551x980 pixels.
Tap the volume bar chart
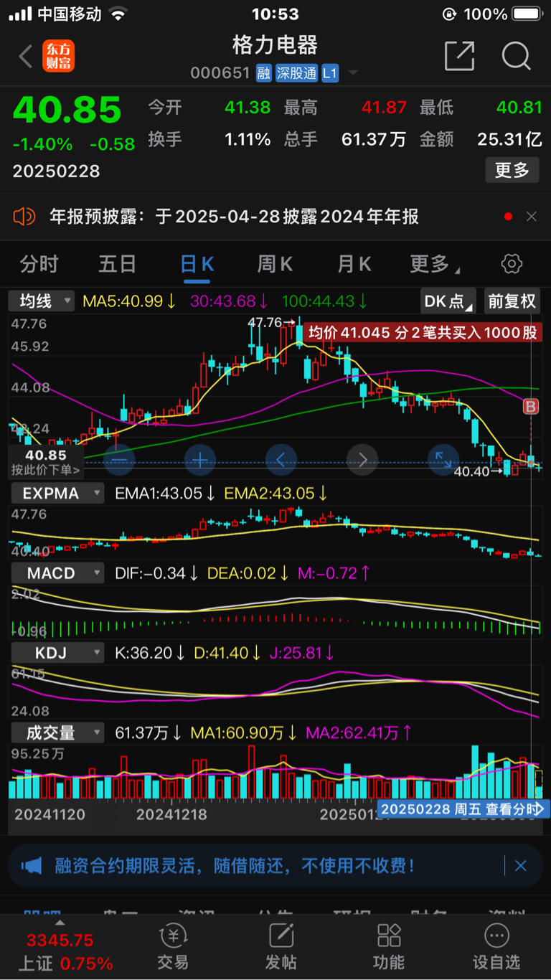click(275, 773)
